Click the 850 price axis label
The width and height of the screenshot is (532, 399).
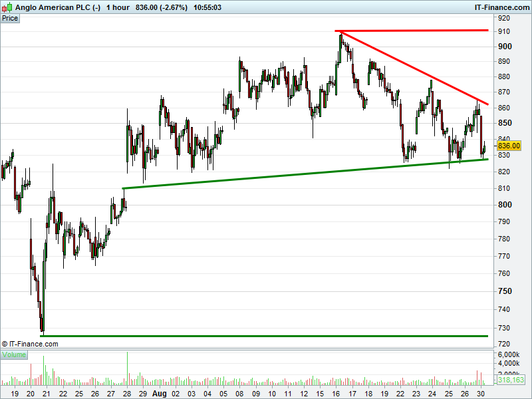click(x=505, y=123)
